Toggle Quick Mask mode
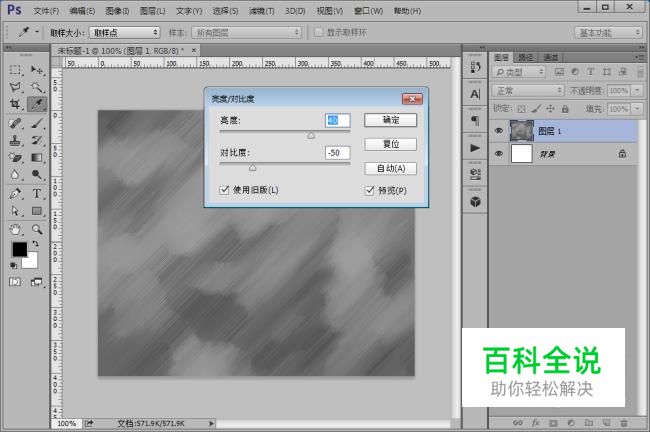Image resolution: width=650 pixels, height=432 pixels. point(15,282)
